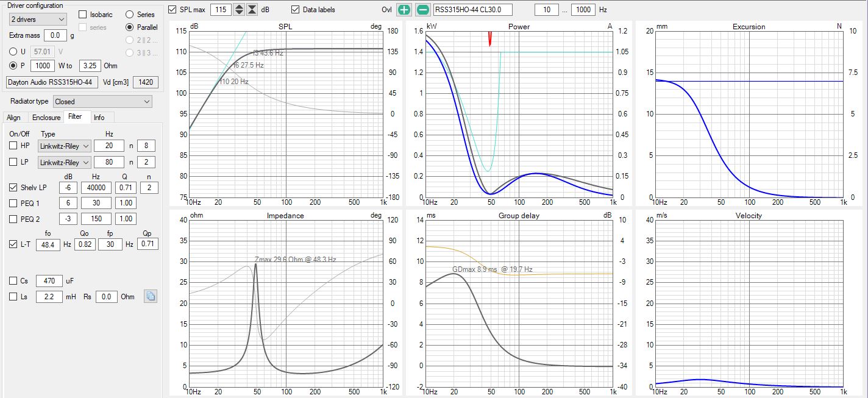Select the Parallel radio button
This screenshot has height=398, width=868.
130,27
